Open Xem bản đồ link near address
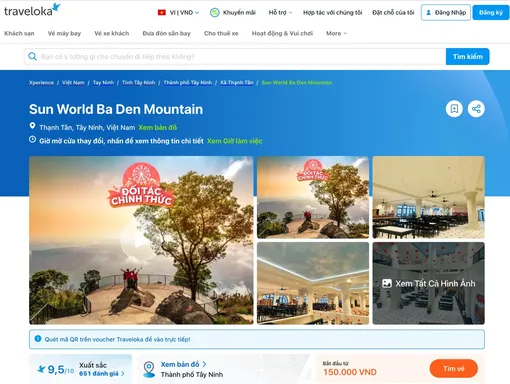 tap(158, 127)
